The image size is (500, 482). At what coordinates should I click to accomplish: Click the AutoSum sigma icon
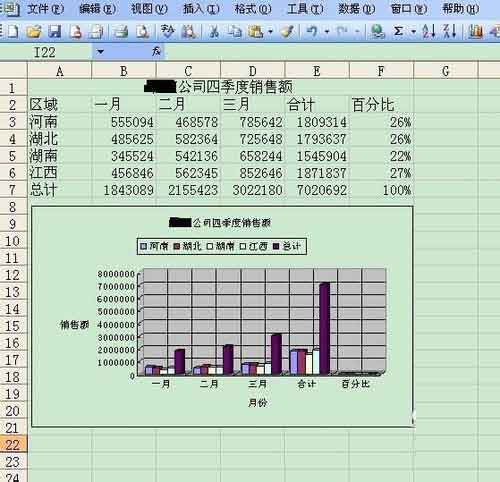[398, 31]
